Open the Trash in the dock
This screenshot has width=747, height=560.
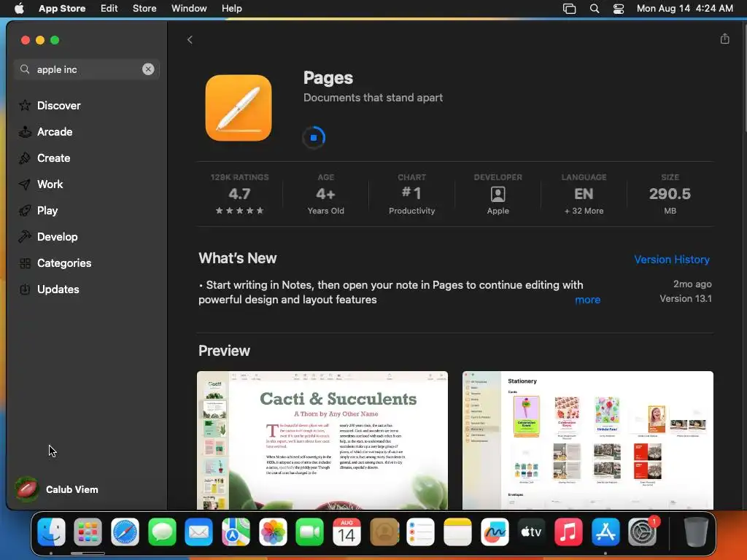695,532
